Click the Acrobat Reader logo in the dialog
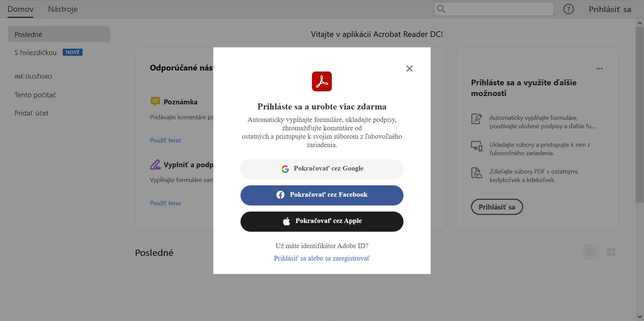Viewport: 644px width, 321px height. click(322, 81)
